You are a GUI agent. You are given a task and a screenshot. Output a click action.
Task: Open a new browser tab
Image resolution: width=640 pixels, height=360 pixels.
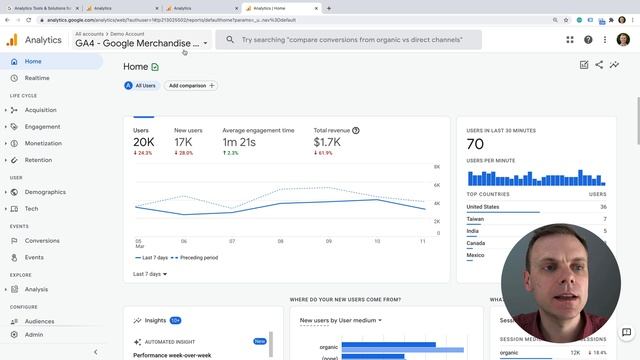point(329,8)
